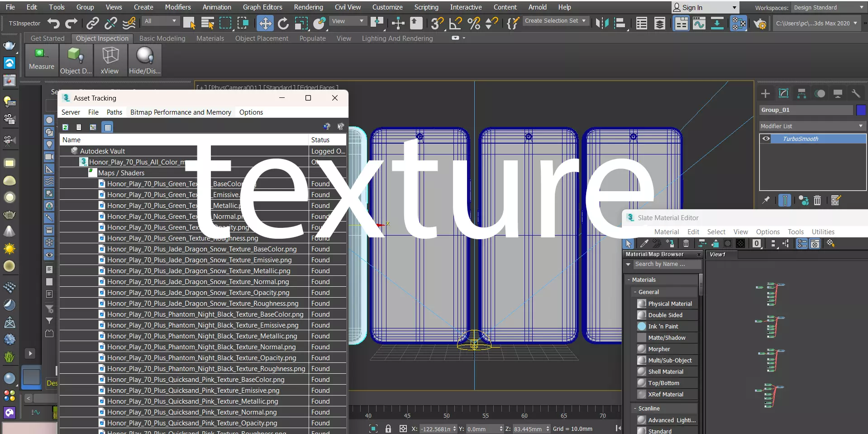Toggle Window/Crossing selection mode
Screen dimensions: 868x434
click(x=243, y=23)
